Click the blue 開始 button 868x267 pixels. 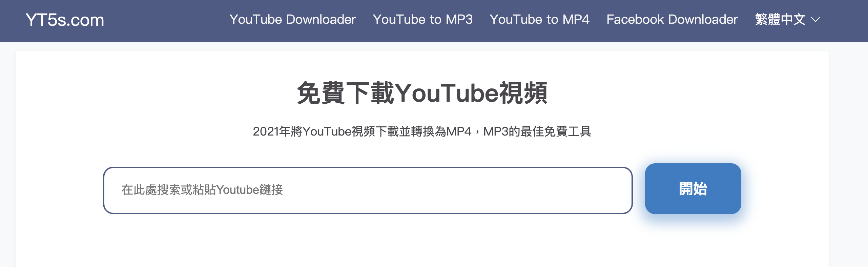[x=693, y=189]
